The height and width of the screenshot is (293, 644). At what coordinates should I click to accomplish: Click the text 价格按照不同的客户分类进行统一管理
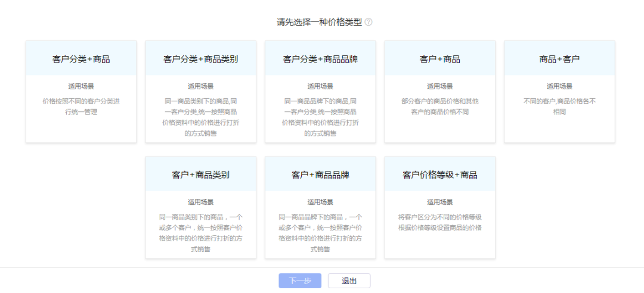[x=81, y=106]
